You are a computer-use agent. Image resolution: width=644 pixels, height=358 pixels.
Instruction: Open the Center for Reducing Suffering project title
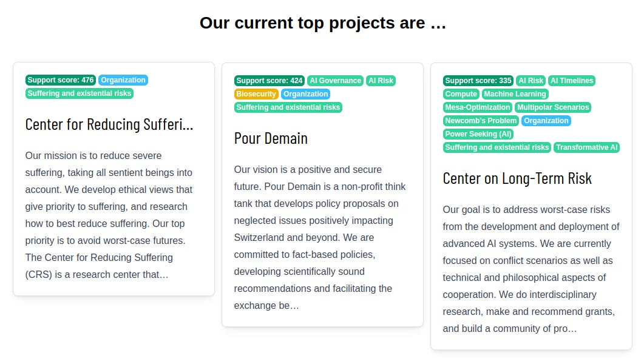(x=109, y=124)
